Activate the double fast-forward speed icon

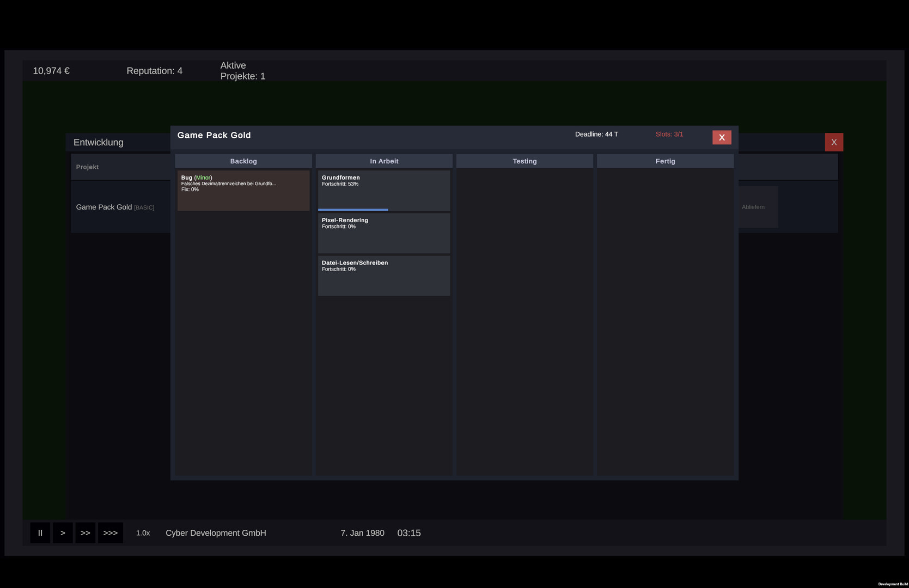pos(86,532)
